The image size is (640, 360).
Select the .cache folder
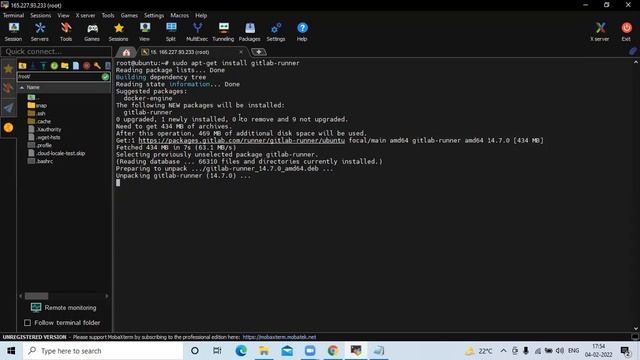[x=39, y=121]
